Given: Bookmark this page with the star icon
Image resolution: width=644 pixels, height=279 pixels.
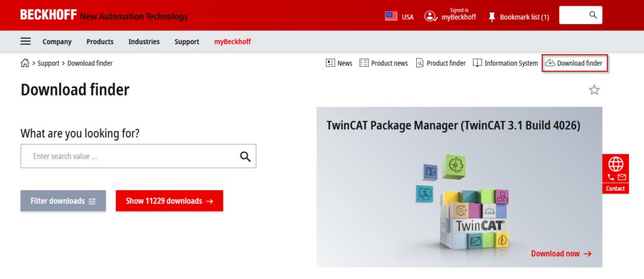Looking at the screenshot, I should coord(594,89).
